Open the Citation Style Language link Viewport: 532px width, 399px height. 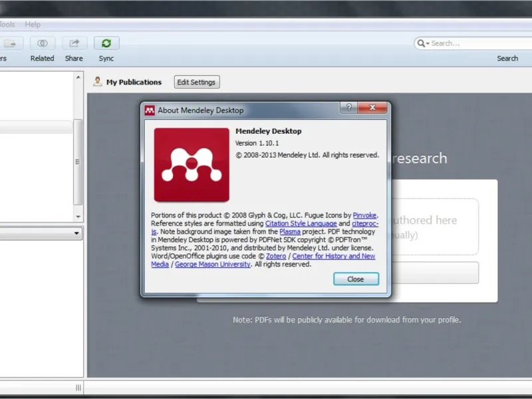tap(301, 223)
